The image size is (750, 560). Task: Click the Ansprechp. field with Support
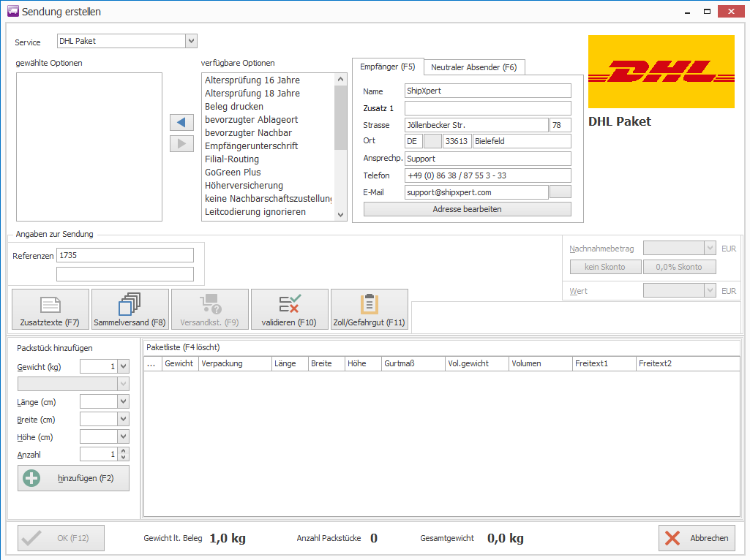point(488,159)
